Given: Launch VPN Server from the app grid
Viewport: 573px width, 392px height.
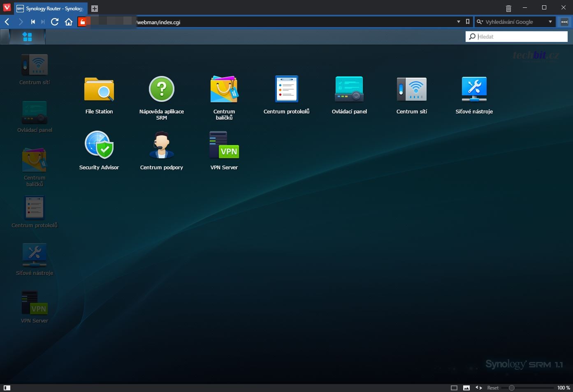Looking at the screenshot, I should (224, 145).
